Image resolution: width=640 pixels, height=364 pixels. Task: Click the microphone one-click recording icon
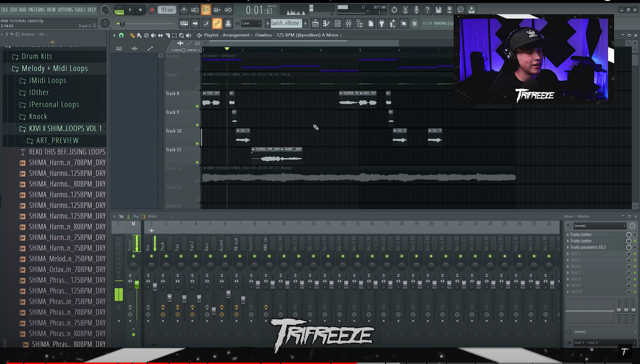[416, 10]
